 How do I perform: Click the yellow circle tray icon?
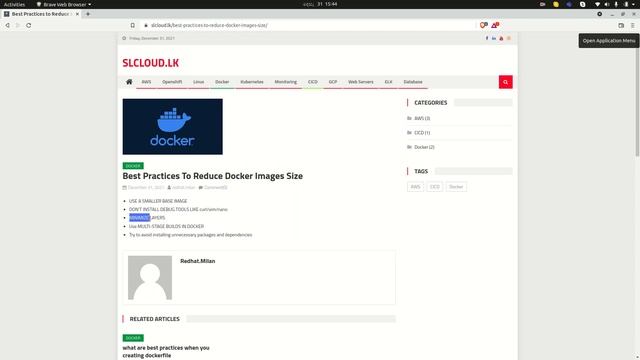click(556, 4)
